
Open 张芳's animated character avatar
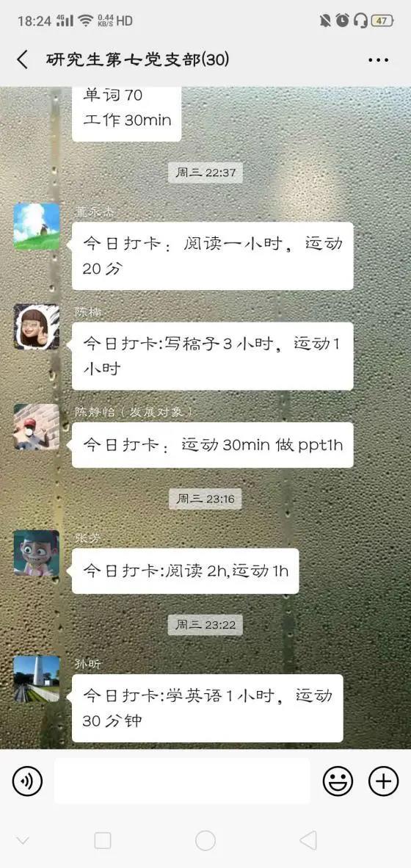(37, 554)
